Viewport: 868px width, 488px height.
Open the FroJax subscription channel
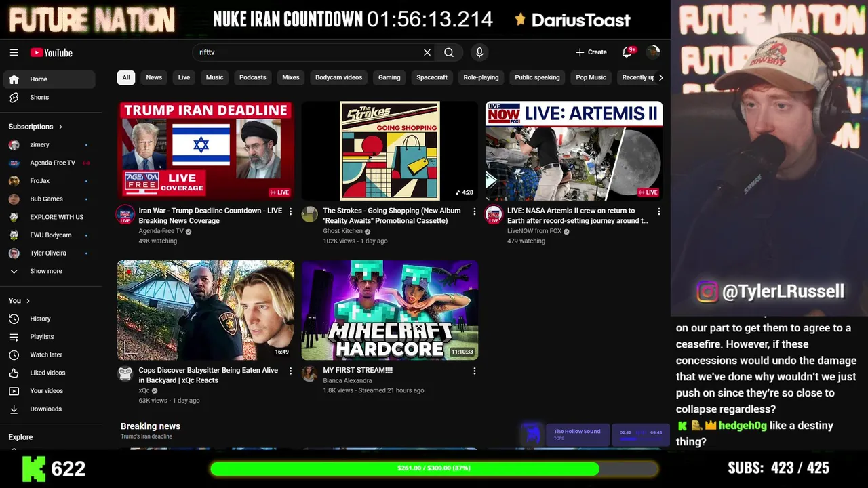point(49,181)
